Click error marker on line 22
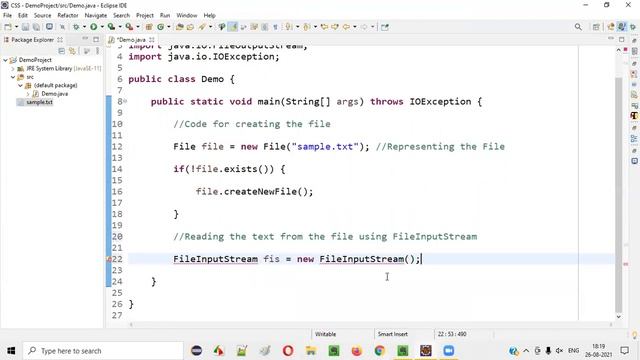 tap(109, 259)
